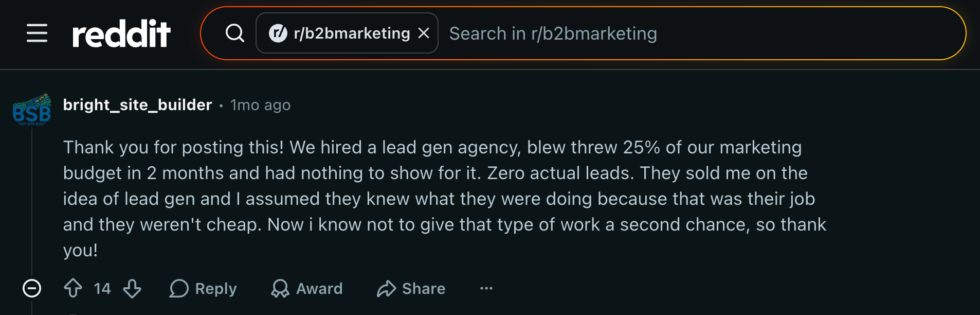The height and width of the screenshot is (315, 980).
Task: Click the r/b2bmarketing community chip label
Action: (x=352, y=33)
